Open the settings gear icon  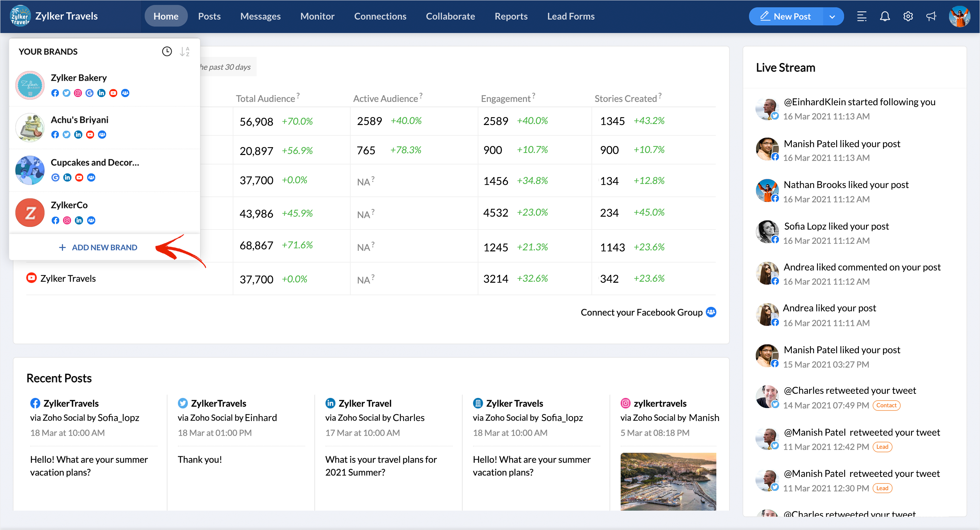(x=908, y=16)
